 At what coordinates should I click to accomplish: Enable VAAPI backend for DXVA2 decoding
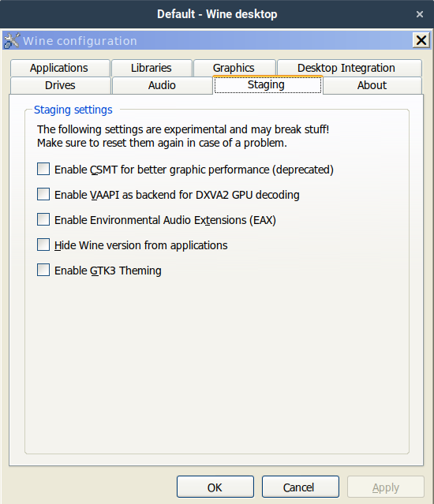click(x=43, y=195)
